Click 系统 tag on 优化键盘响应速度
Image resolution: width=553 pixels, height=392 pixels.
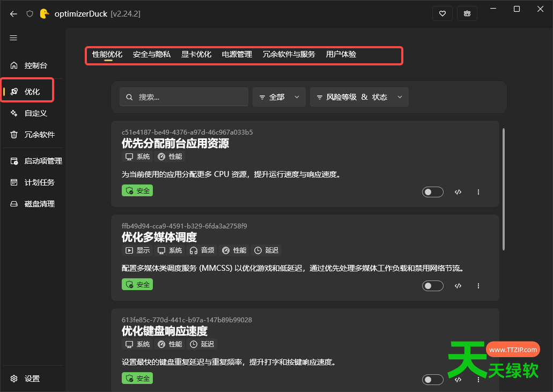pos(137,344)
